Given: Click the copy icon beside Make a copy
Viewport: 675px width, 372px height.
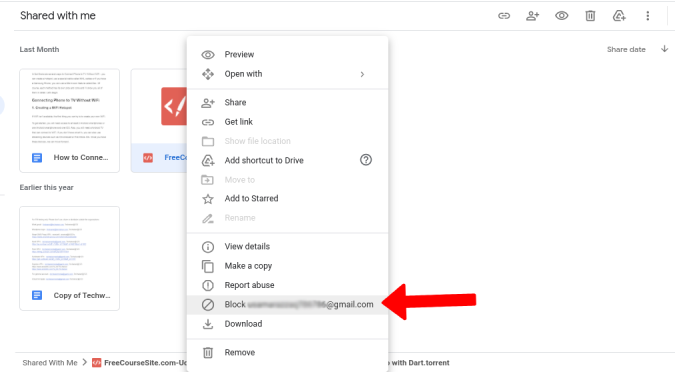Looking at the screenshot, I should click(x=208, y=266).
